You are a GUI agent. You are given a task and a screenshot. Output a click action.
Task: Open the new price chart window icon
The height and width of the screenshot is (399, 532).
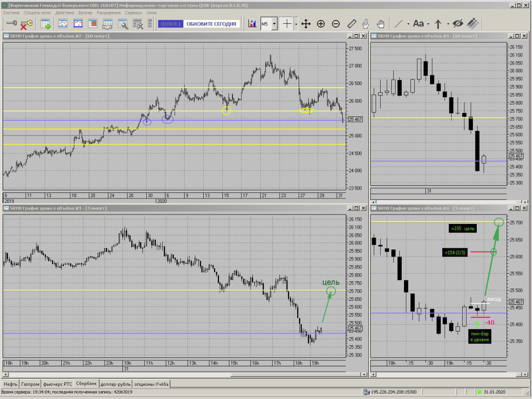pyautogui.click(x=63, y=24)
